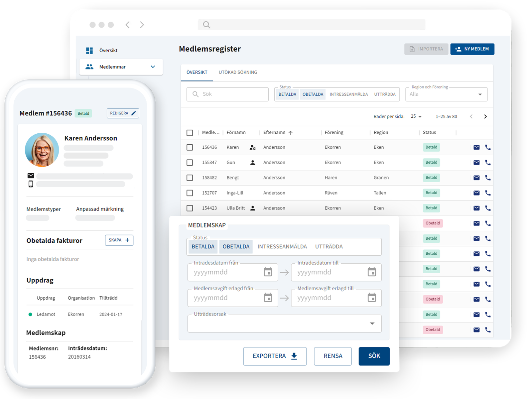Click the Ny medlem button
The width and height of the screenshot is (532, 399).
(472, 49)
